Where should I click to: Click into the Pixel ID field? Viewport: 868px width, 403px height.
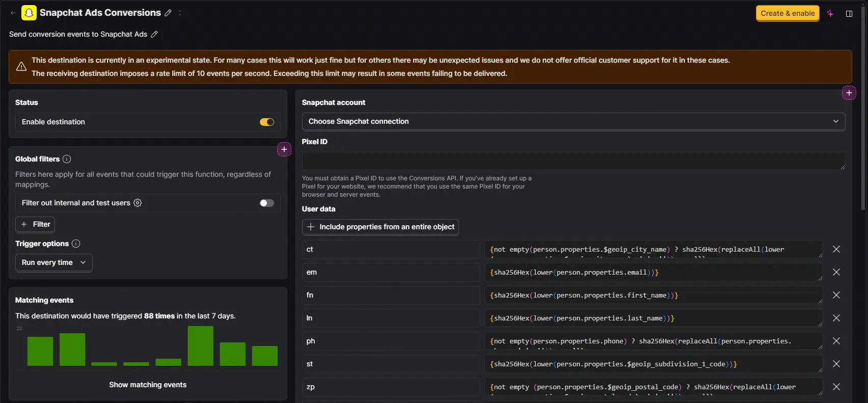pyautogui.click(x=574, y=160)
